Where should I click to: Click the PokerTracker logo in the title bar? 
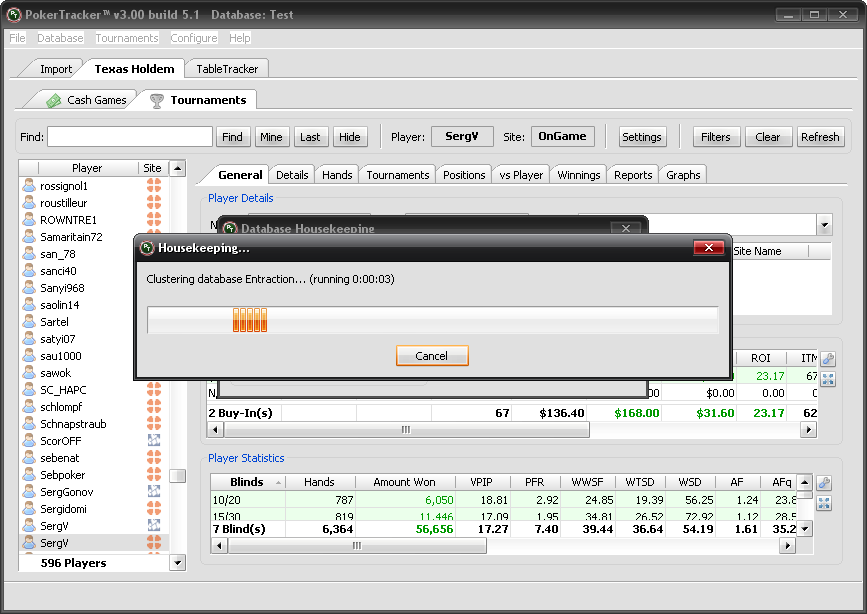click(14, 16)
